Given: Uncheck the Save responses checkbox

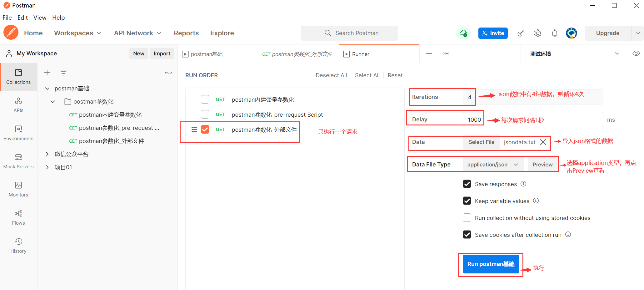Looking at the screenshot, I should (467, 184).
